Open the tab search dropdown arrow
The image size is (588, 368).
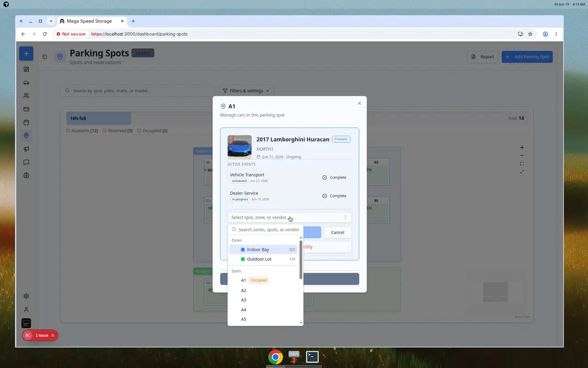pos(51,21)
